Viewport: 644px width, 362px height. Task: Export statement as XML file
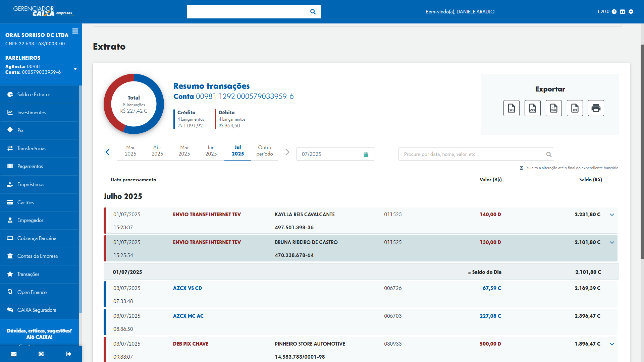[553, 108]
